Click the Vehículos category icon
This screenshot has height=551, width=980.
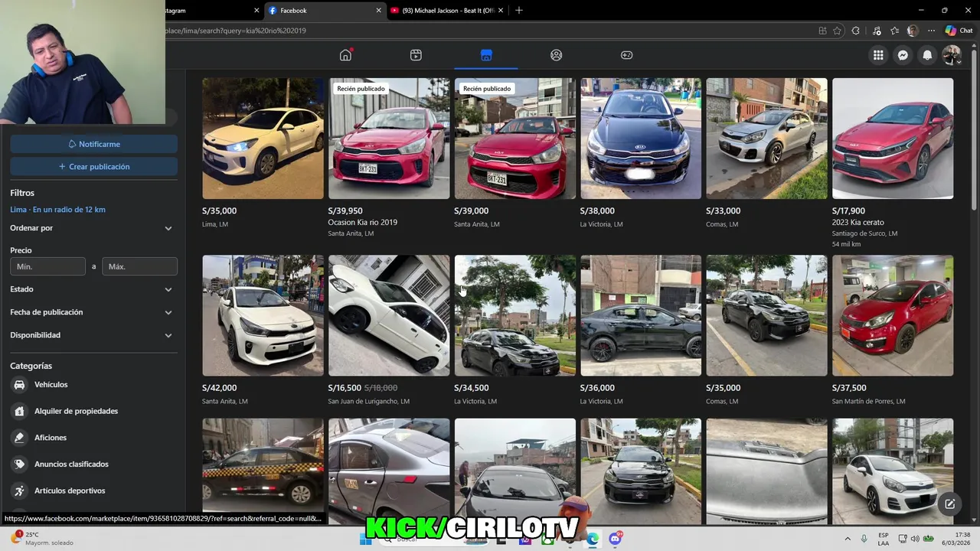19,385
